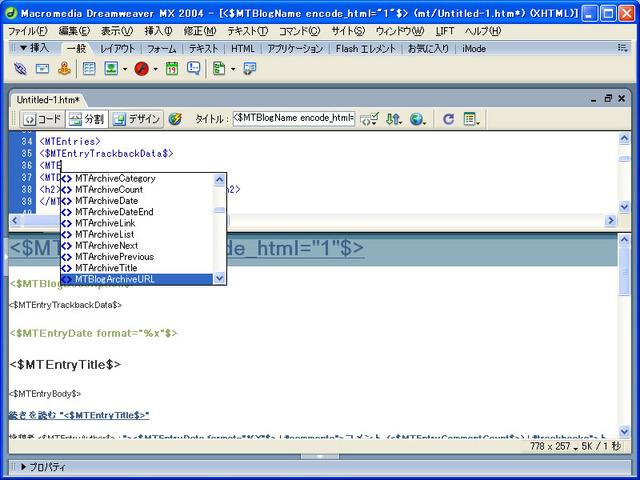Click the タイトル text field
Image resolution: width=640 pixels, height=480 pixels.
point(294,118)
